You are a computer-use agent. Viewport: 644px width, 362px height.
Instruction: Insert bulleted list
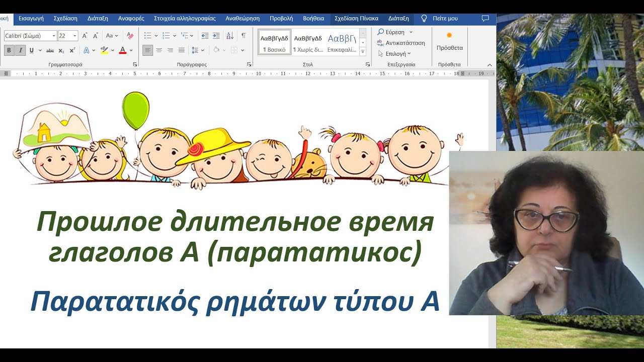(147, 36)
